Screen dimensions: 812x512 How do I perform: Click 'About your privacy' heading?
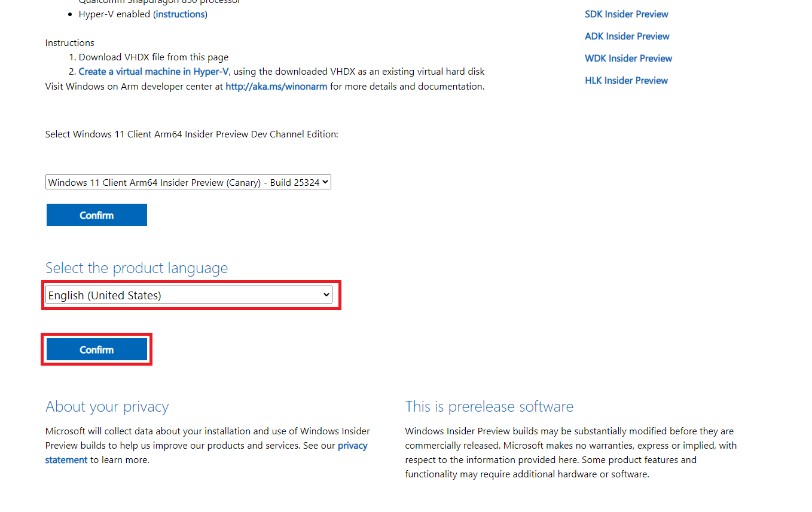click(x=107, y=406)
